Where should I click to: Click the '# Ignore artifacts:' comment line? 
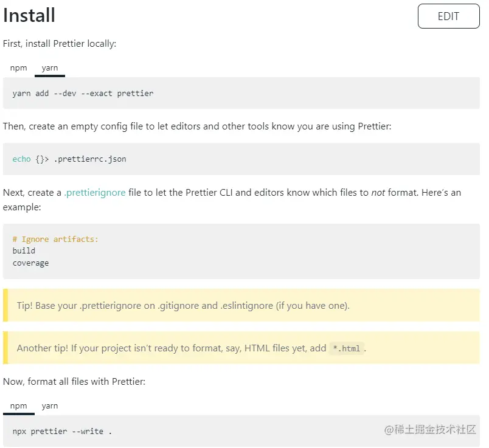[55, 239]
